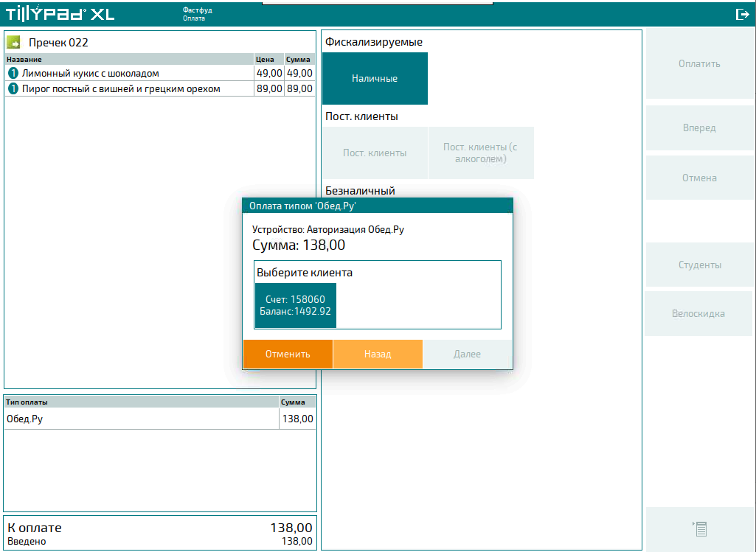The image size is (756, 552).
Task: Choose the Пост. клиенты payment tile
Action: pos(375,153)
